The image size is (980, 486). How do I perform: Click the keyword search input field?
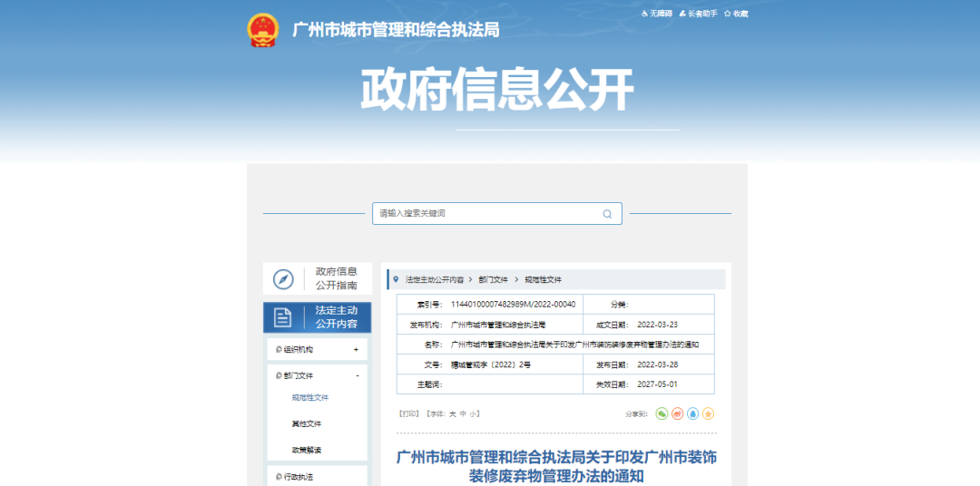pyautogui.click(x=485, y=214)
